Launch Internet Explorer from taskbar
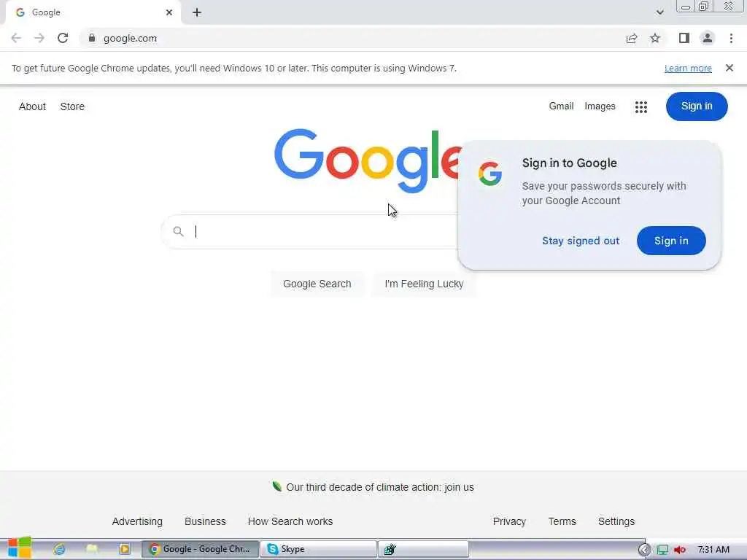Screen dimensions: 747x560 (x=59, y=549)
